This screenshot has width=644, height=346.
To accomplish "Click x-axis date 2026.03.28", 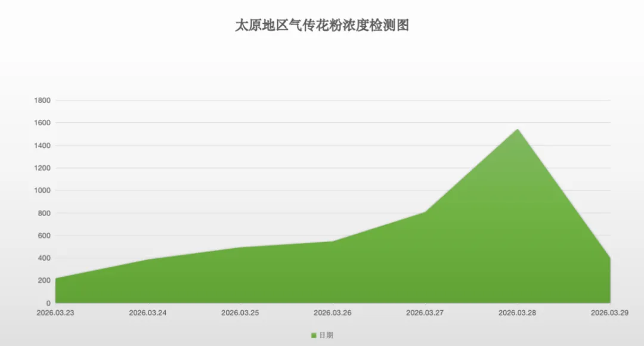I will coord(518,313).
